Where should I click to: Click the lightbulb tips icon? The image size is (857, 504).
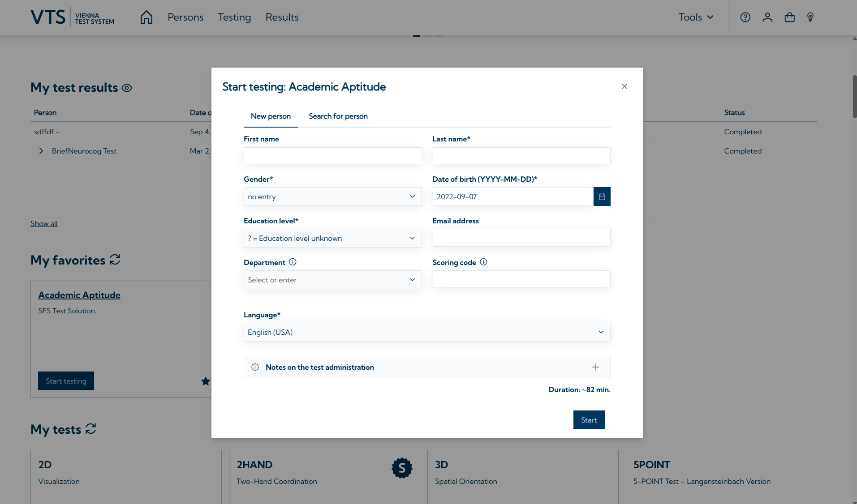pos(810,17)
